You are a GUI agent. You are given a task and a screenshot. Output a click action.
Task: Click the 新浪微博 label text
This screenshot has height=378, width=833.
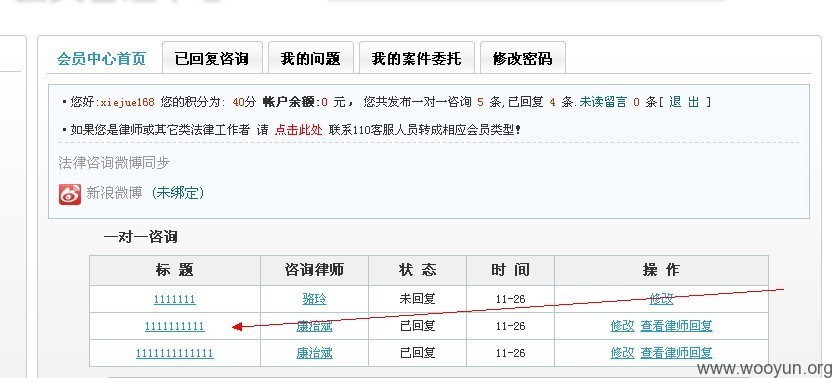(114, 193)
